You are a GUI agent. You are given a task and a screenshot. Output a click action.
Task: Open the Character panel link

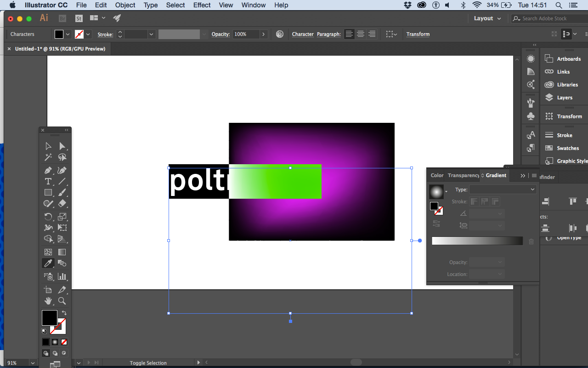pyautogui.click(x=303, y=34)
